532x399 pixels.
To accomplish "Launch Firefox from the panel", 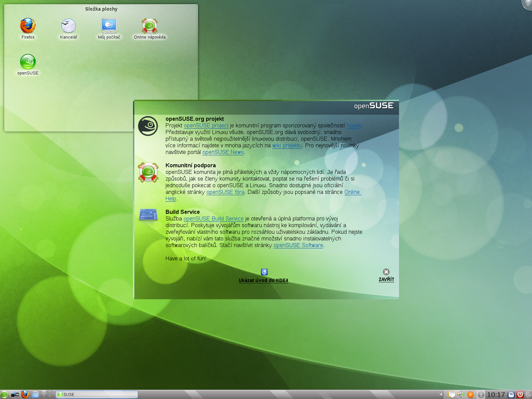I will [x=25, y=394].
